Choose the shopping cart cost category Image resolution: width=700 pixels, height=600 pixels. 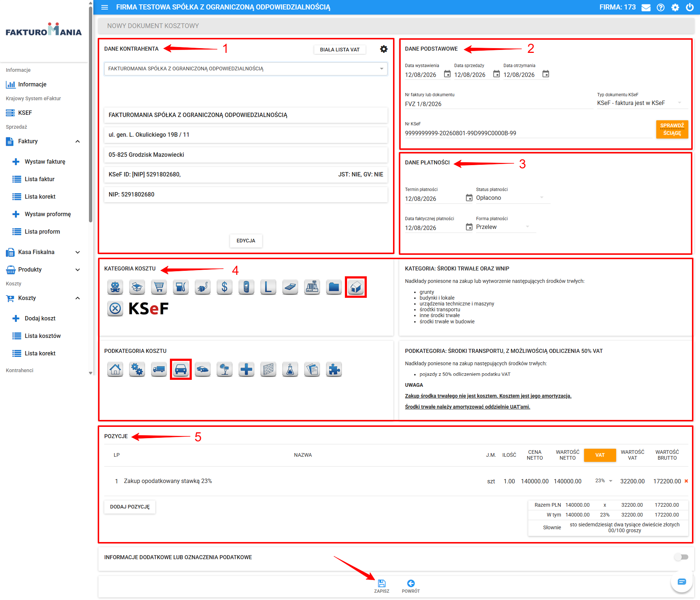click(159, 287)
